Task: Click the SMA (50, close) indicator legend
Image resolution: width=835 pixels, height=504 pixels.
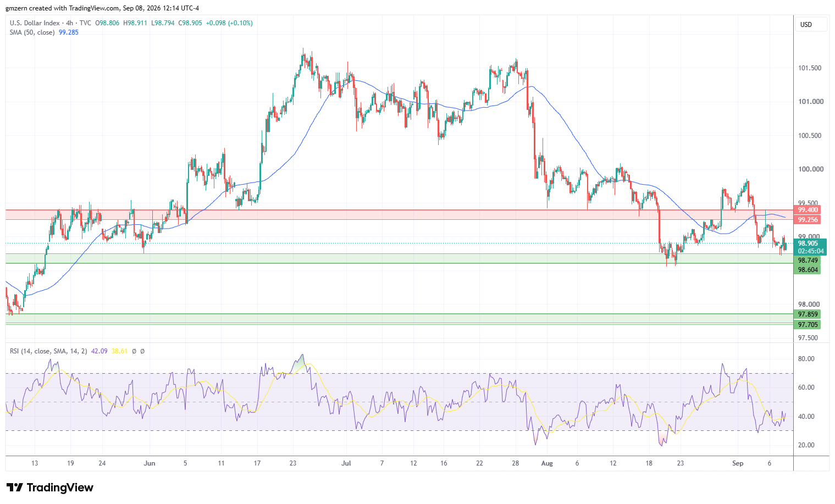Action: pos(32,32)
